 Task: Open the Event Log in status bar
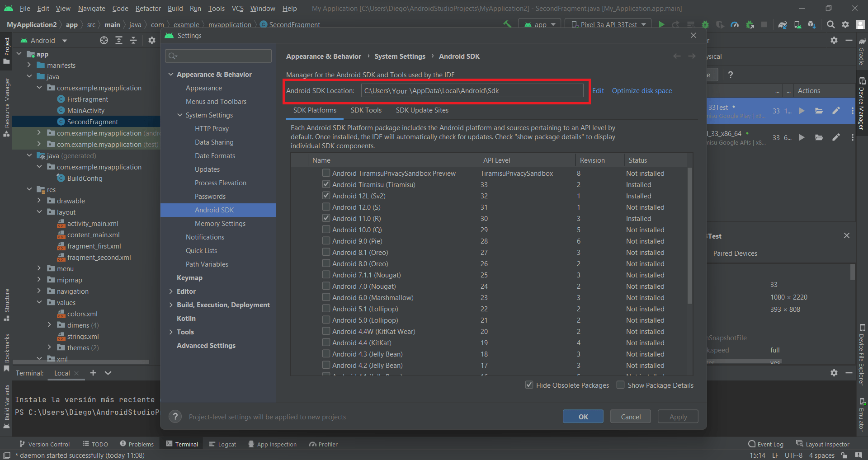(x=766, y=444)
